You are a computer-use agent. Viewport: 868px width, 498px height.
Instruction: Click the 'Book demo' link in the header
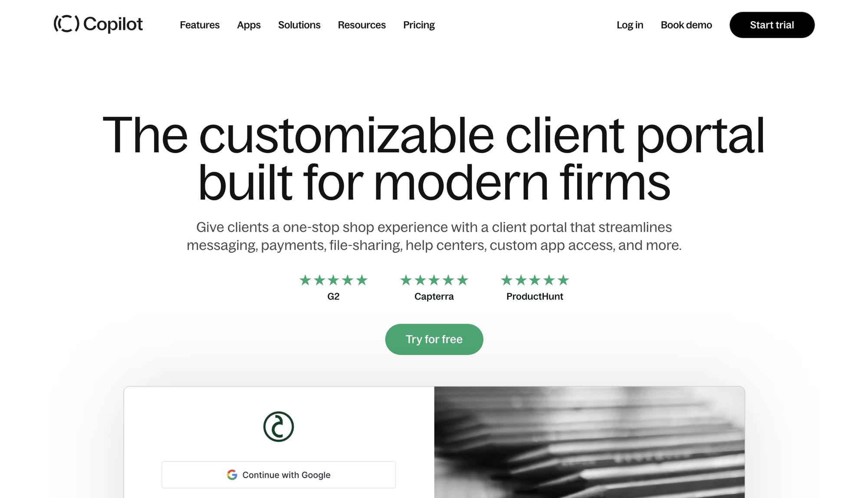pos(686,24)
